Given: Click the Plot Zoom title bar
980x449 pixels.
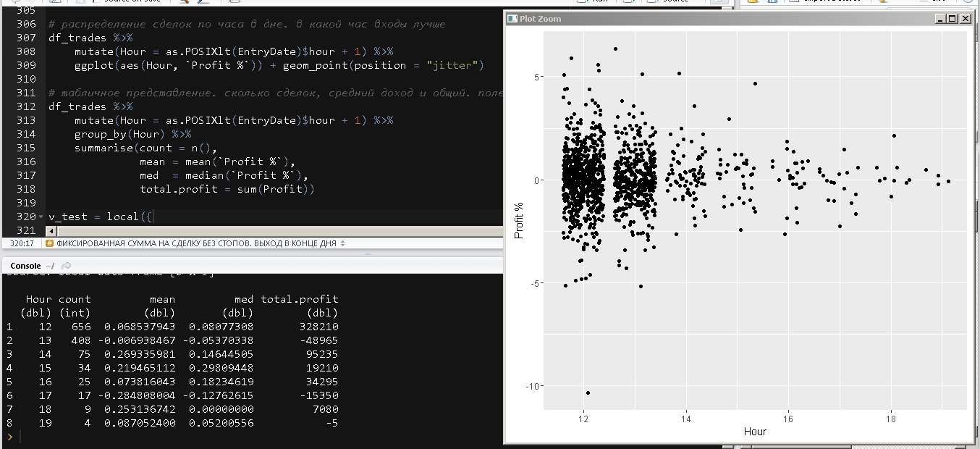Looking at the screenshot, I should point(724,19).
